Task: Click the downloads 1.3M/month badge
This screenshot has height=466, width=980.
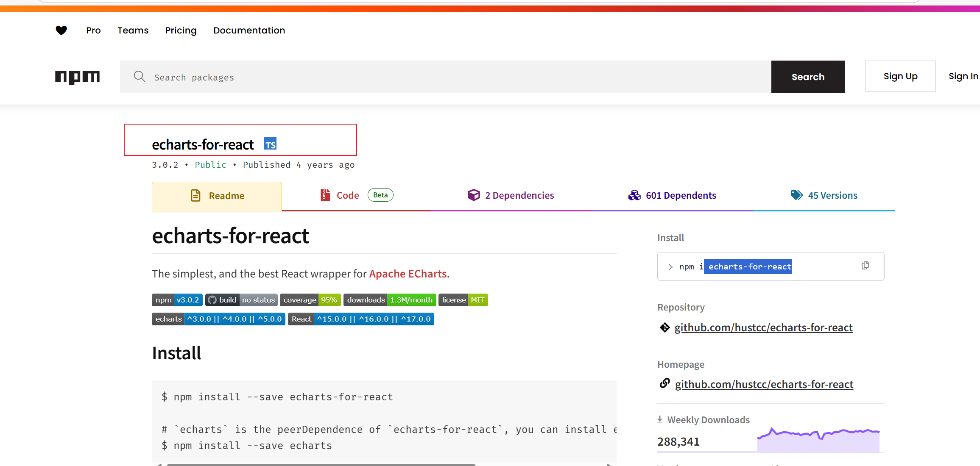Action: (390, 300)
